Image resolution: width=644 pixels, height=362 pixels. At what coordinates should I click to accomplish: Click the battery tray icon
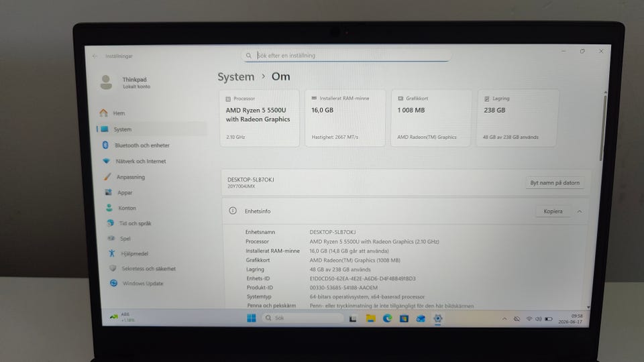(x=548, y=319)
